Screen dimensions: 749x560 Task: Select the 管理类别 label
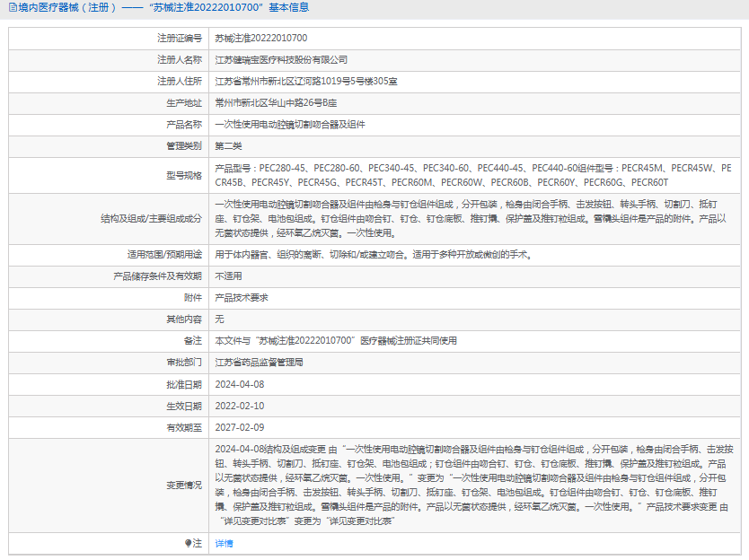coord(184,146)
